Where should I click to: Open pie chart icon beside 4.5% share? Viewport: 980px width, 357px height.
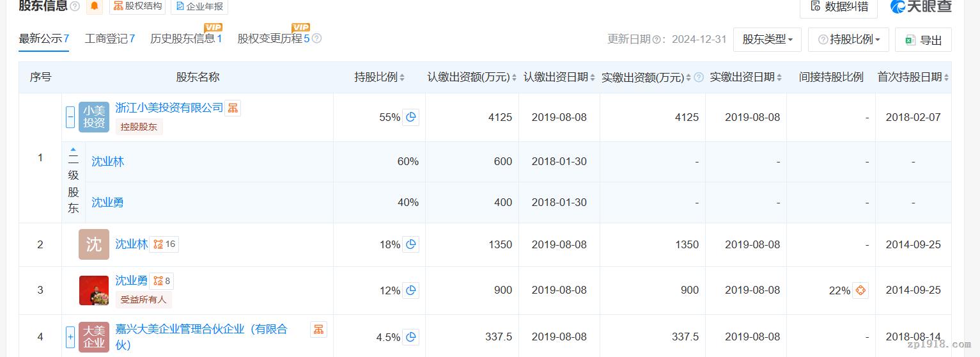tap(411, 337)
